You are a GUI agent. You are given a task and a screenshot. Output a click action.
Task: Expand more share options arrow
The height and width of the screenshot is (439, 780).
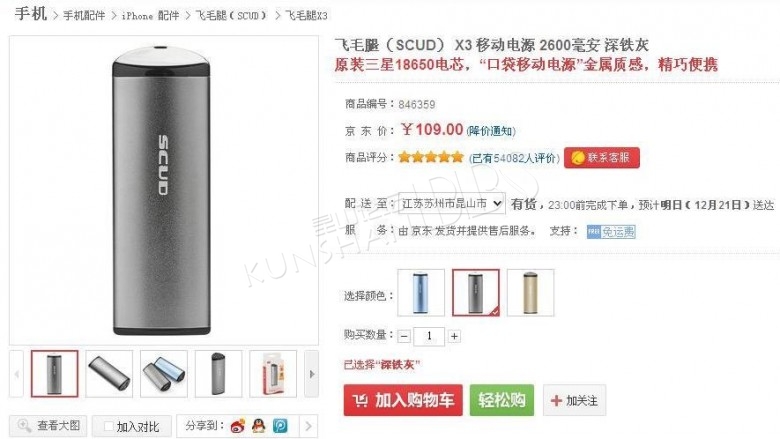(x=308, y=426)
